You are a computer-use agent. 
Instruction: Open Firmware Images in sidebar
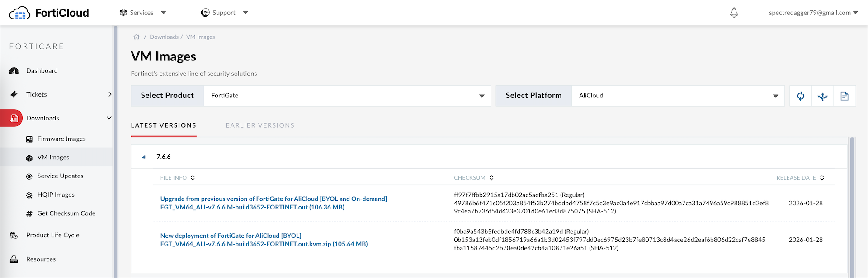61,139
